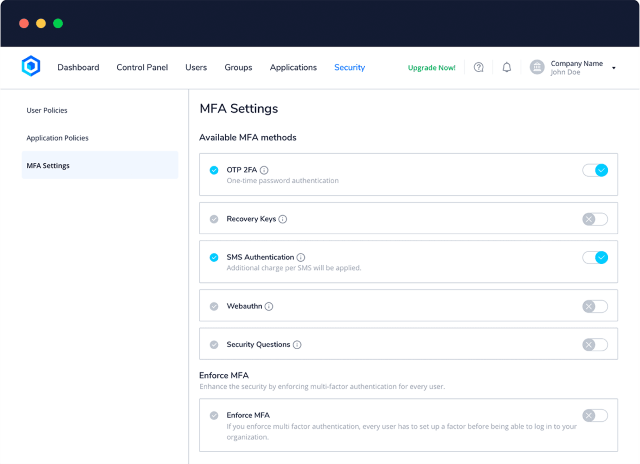Viewport: 640px width, 464px height.
Task: Click the MFA Settings page heading
Action: (x=239, y=109)
